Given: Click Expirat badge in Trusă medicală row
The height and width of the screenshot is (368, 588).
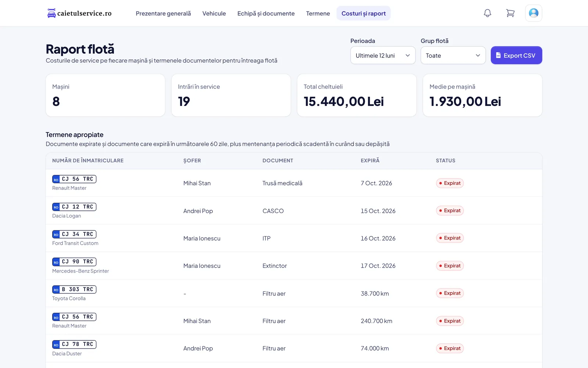Looking at the screenshot, I should (450, 183).
